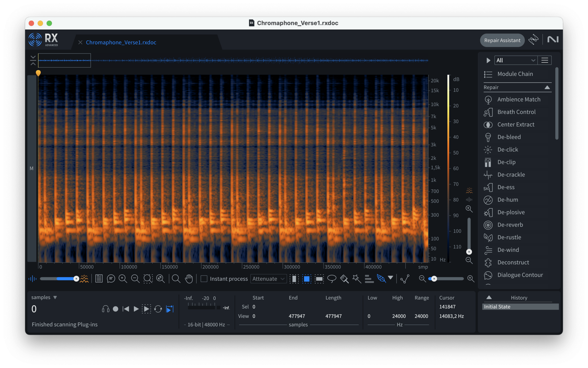Click the vertical zoom slider handle
The width and height of the screenshot is (588, 368).
[469, 252]
